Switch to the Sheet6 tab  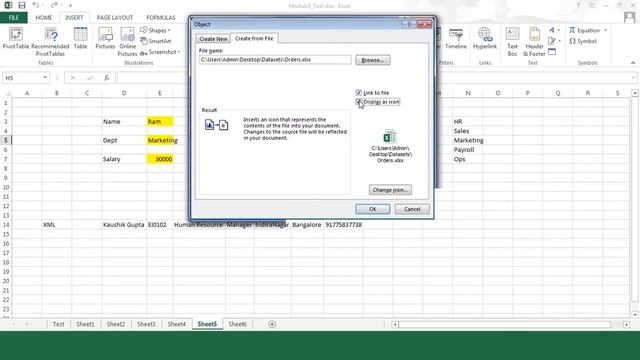coord(238,324)
